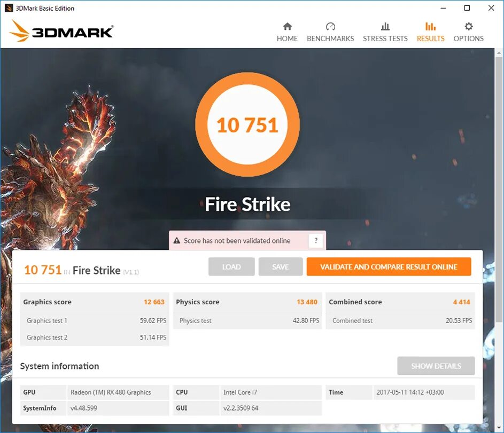Screen dimensions: 504x433
Task: Click 'Score has not been validated online' message
Action: click(237, 241)
